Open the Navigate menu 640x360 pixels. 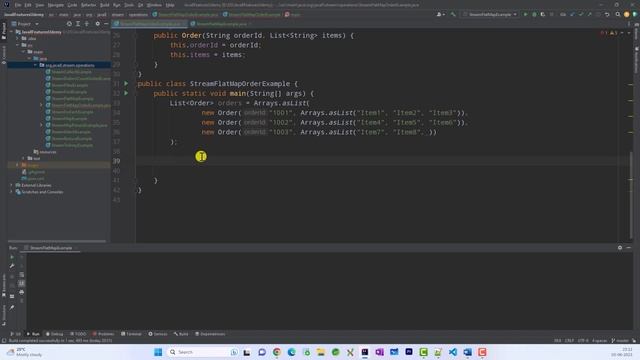pos(56,5)
